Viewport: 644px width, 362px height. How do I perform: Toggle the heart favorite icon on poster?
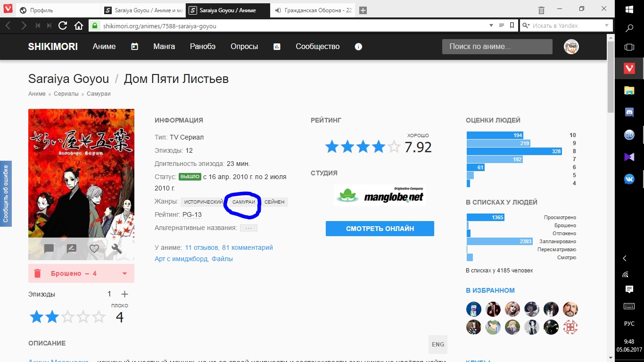coord(94,249)
